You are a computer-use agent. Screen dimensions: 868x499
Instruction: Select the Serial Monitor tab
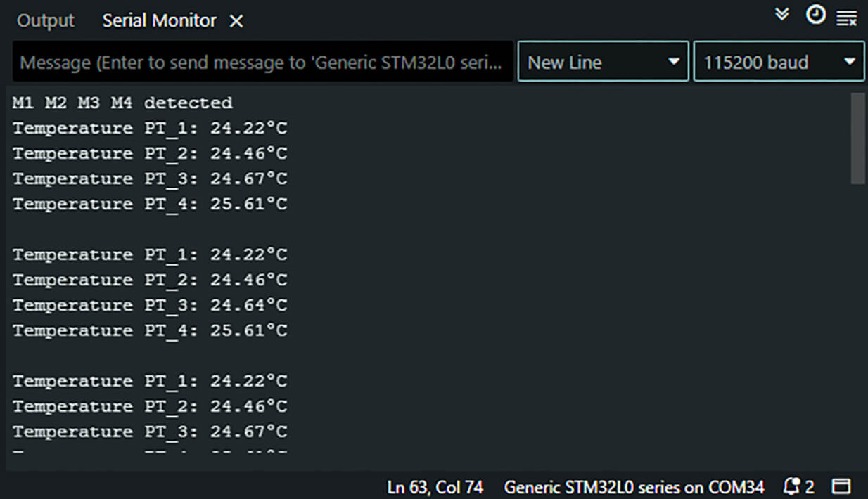click(x=160, y=20)
